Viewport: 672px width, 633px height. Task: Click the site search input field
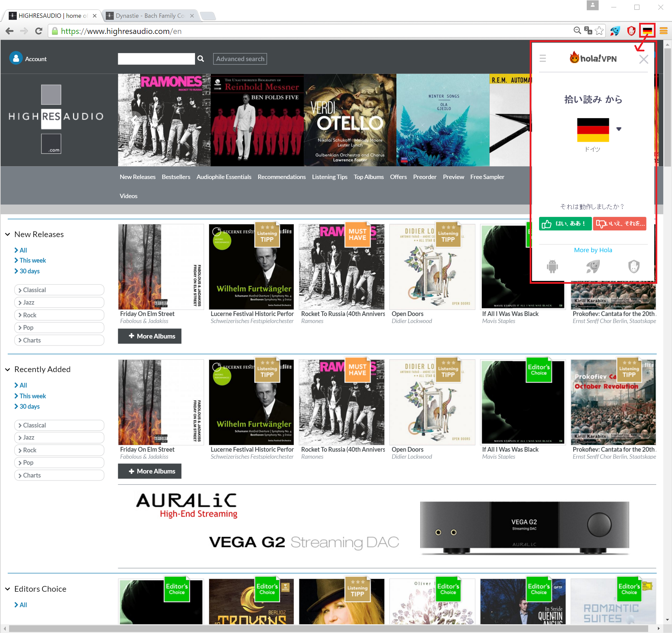pyautogui.click(x=156, y=59)
